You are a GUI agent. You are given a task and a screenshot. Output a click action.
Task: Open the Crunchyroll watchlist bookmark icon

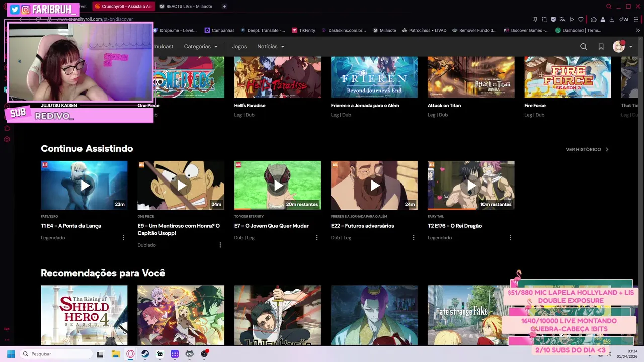point(601,46)
